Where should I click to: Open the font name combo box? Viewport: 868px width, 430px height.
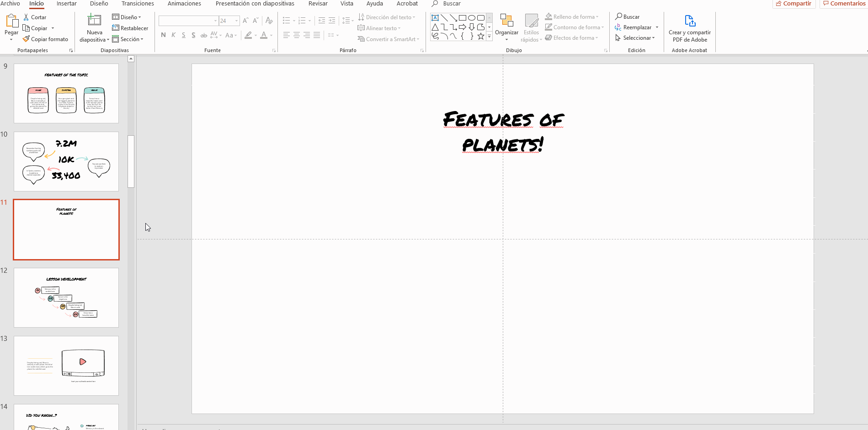point(188,21)
